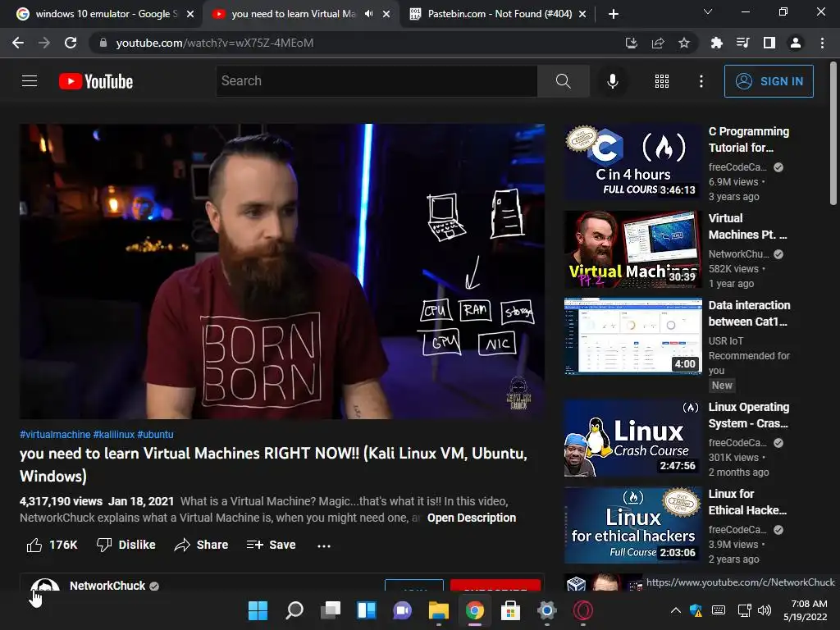Share this page icon in address bar
840x630 pixels.
click(x=658, y=43)
